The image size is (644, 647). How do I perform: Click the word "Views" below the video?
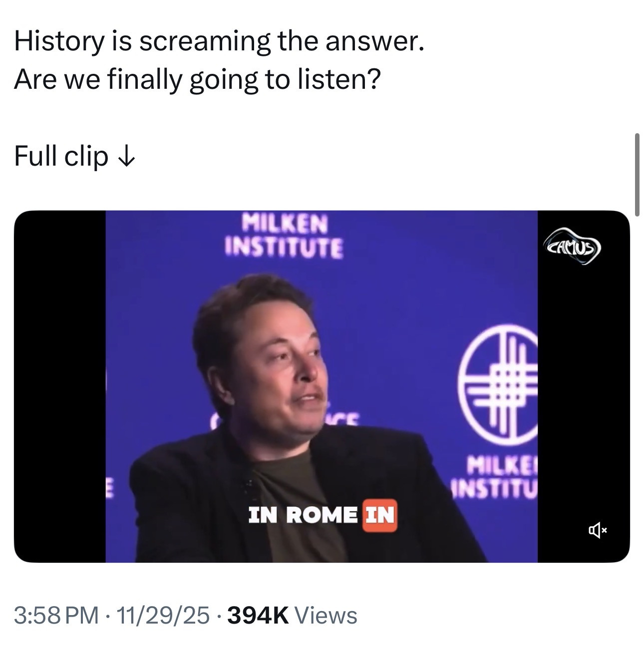click(x=326, y=616)
